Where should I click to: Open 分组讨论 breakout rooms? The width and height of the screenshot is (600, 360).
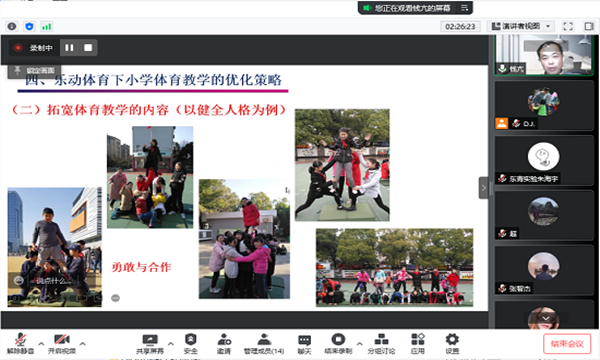pos(381,344)
